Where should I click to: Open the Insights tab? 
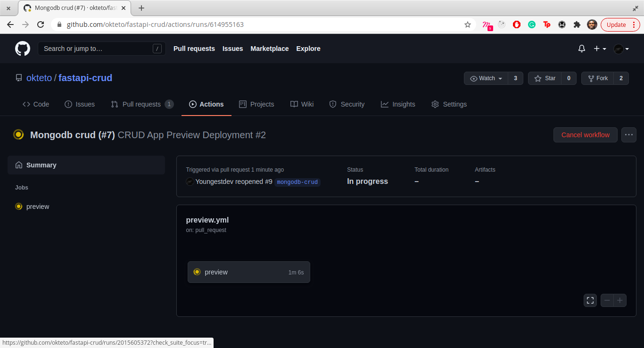398,104
